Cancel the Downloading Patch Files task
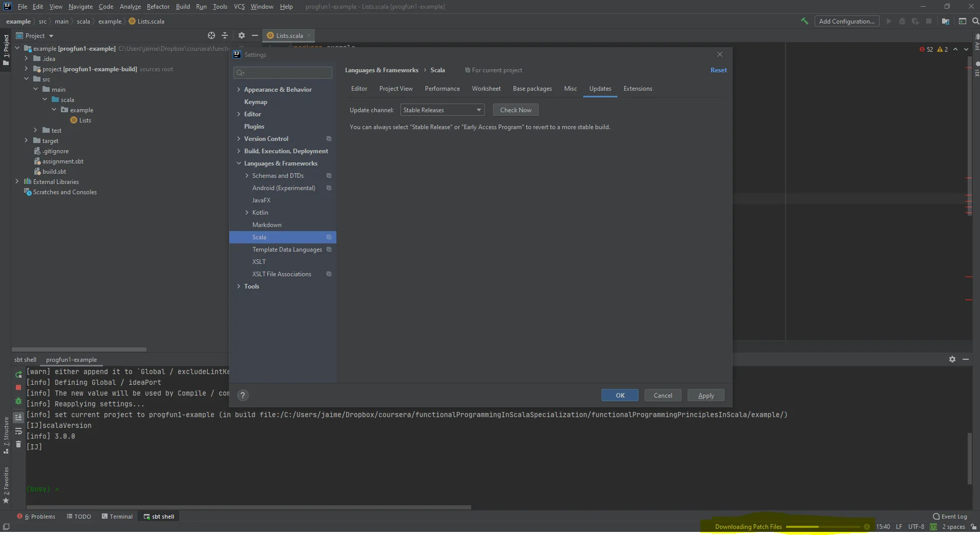The height and width of the screenshot is (535, 980). [866, 526]
